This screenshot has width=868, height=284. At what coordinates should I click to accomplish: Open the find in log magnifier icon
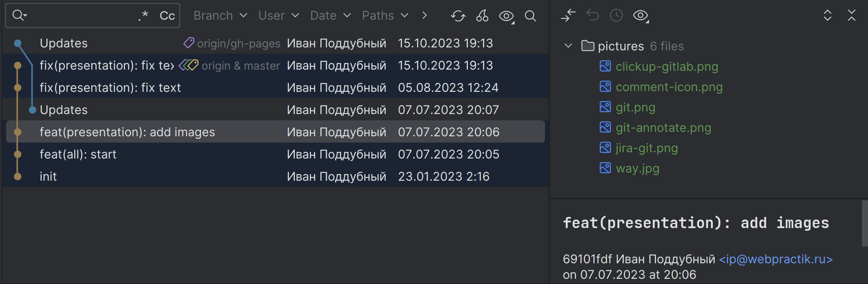(x=530, y=16)
